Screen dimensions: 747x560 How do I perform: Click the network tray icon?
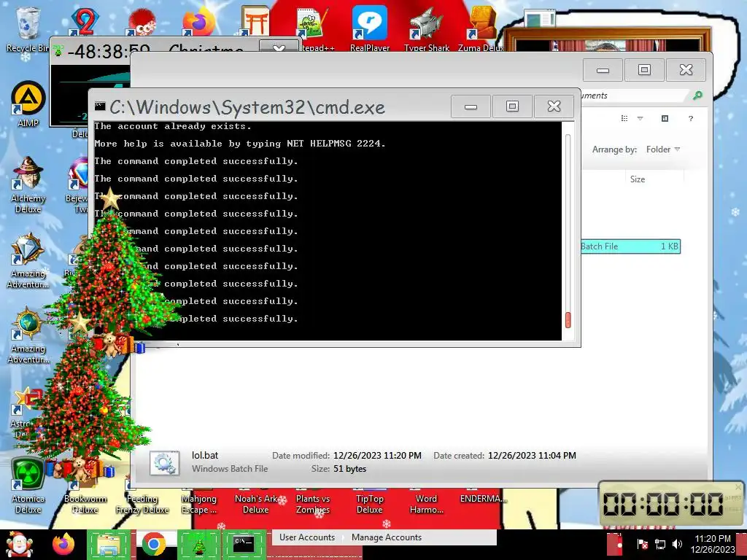click(660, 544)
